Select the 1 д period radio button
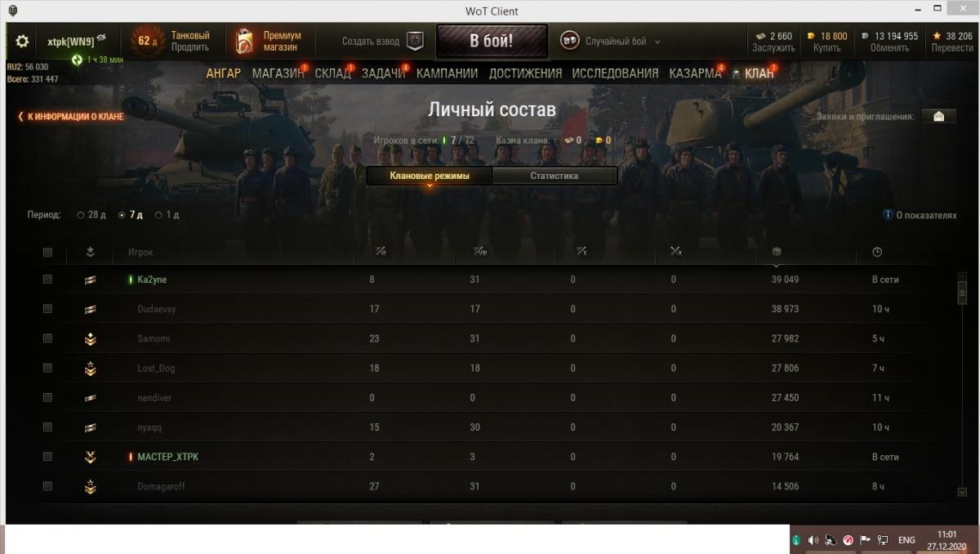 (158, 215)
